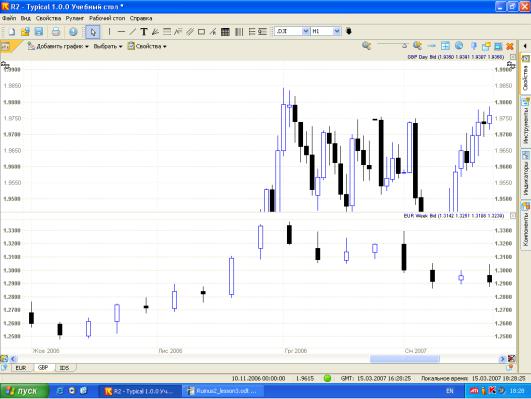The height and width of the screenshot is (399, 531).
Task: Click the cascade windows icon
Action: tap(486, 46)
